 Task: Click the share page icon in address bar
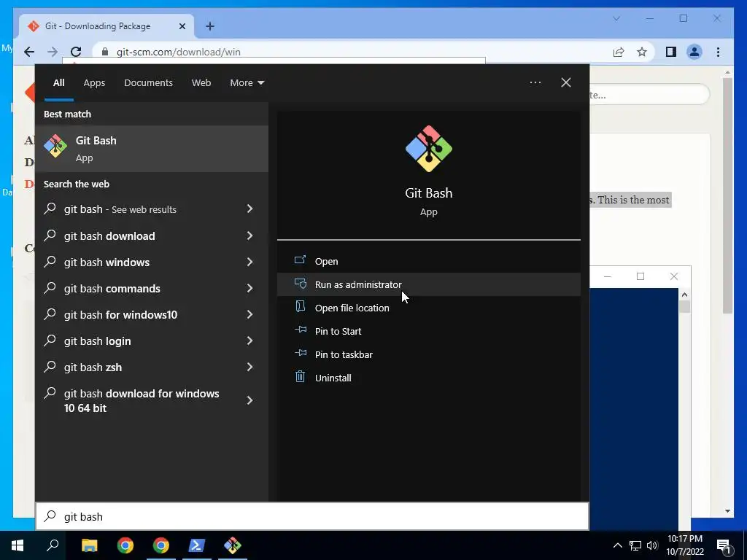[x=619, y=52]
